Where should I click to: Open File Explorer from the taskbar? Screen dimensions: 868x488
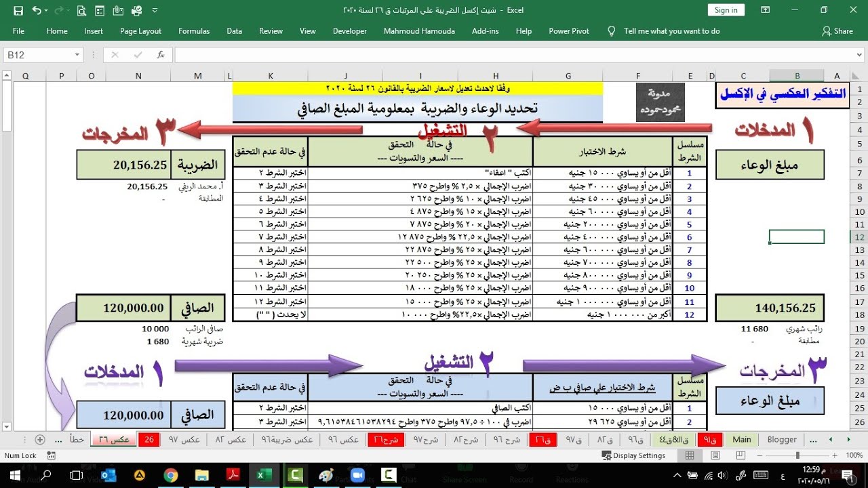click(x=201, y=476)
